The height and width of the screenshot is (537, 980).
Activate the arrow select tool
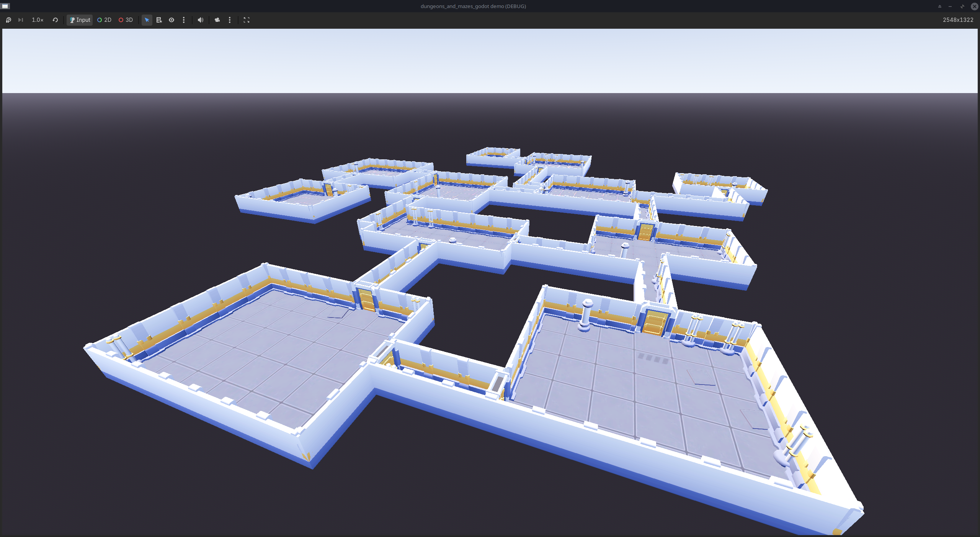[147, 20]
